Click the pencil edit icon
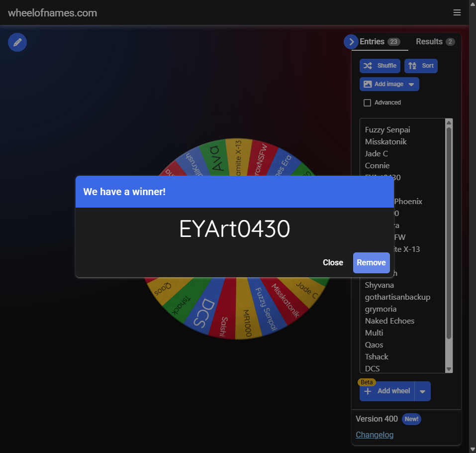The height and width of the screenshot is (453, 476). point(17,42)
